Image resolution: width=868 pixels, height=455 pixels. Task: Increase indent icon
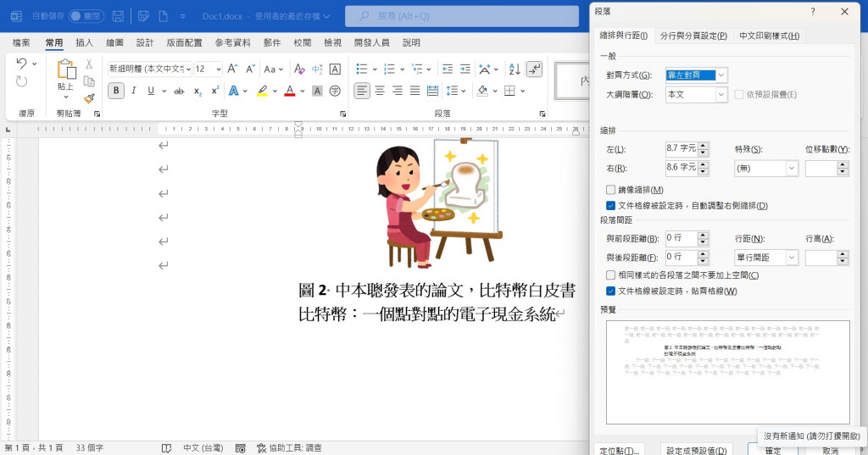465,69
